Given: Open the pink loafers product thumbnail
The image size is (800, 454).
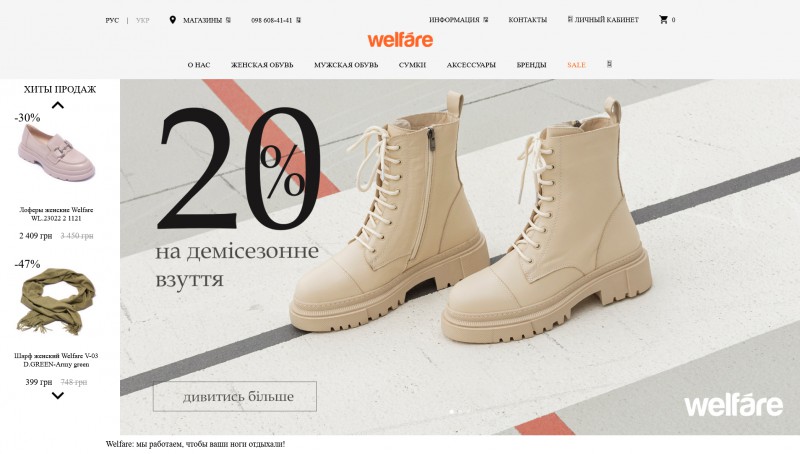Looking at the screenshot, I should point(56,152).
